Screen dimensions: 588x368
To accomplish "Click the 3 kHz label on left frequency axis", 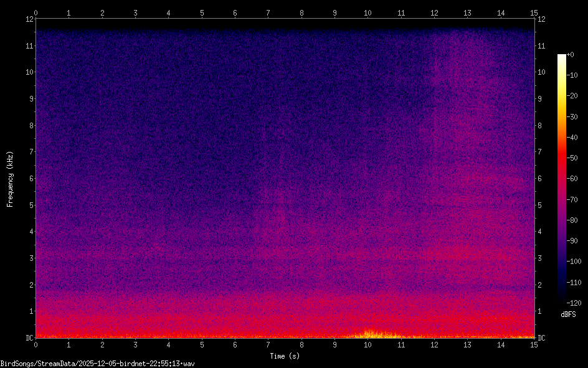I will pyautogui.click(x=30, y=258).
